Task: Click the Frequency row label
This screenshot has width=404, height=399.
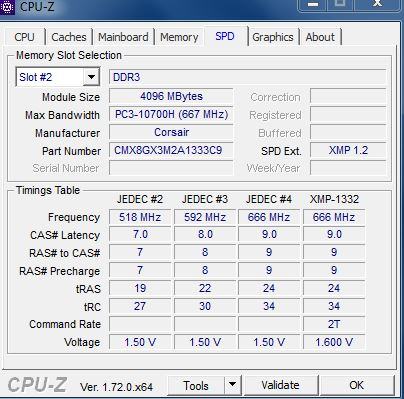Action: point(74,217)
